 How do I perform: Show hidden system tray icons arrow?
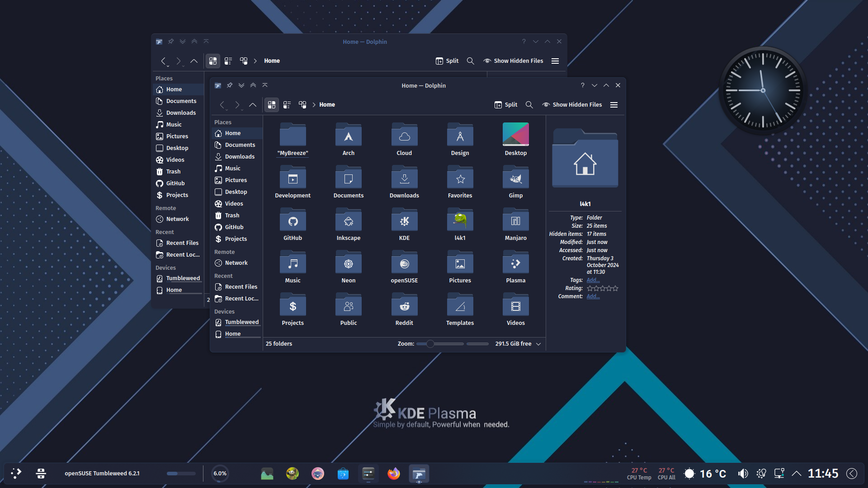797,474
